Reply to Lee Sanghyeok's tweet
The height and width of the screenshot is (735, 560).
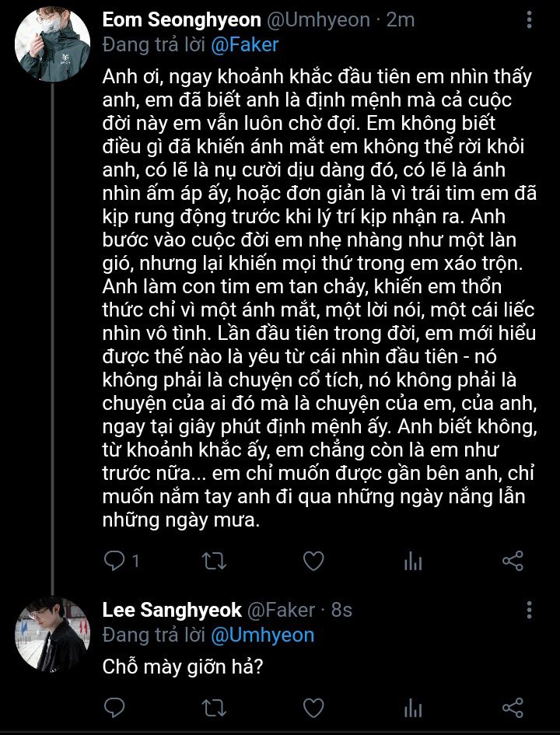[x=115, y=707]
